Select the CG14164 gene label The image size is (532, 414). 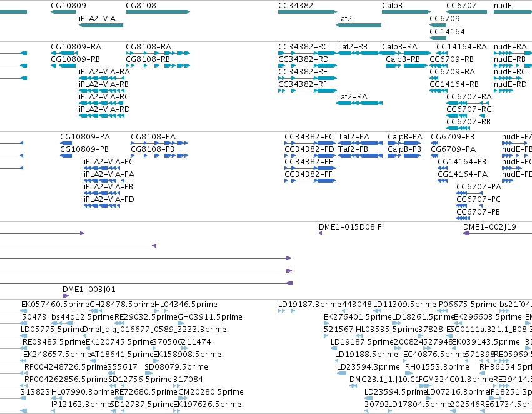point(447,31)
